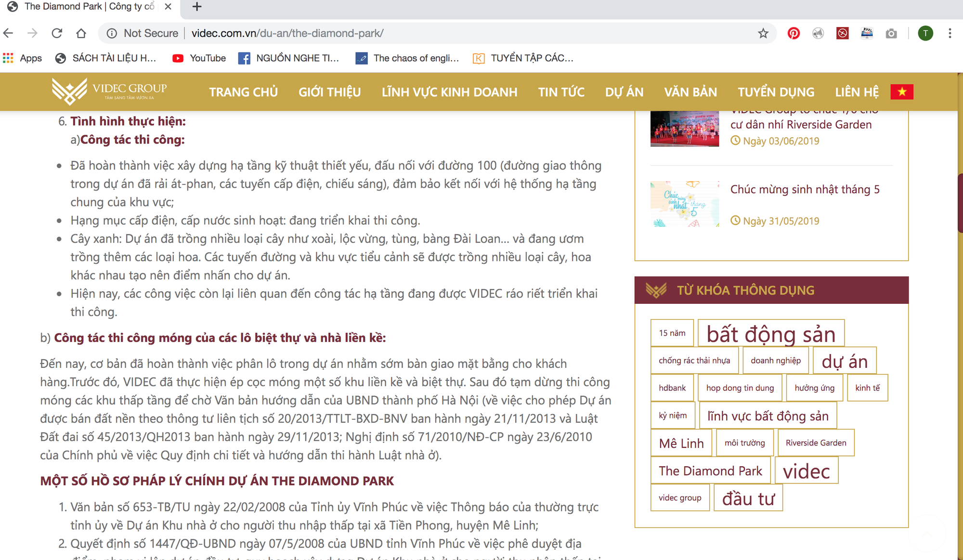
Task: Select the DỰ ÁN navigation item
Action: point(624,92)
